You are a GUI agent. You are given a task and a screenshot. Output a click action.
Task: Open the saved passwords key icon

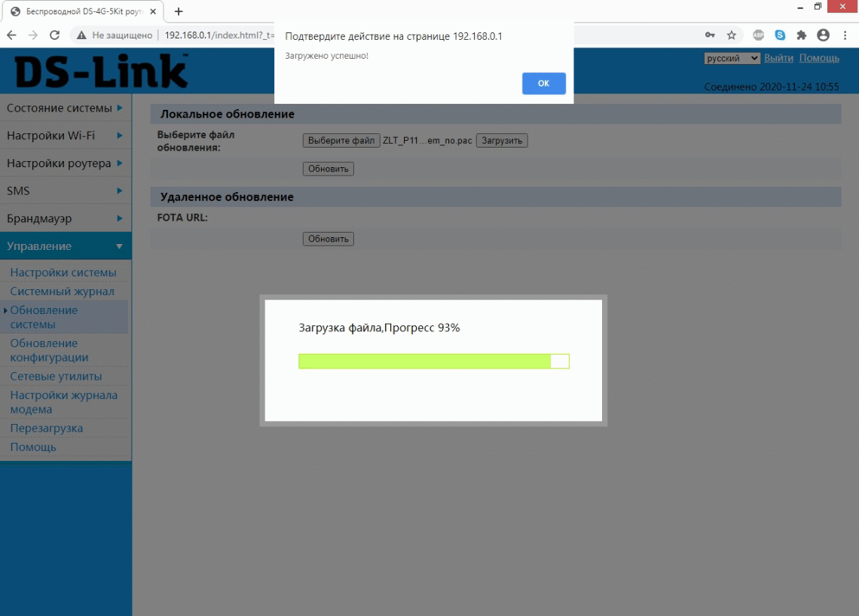coord(710,35)
